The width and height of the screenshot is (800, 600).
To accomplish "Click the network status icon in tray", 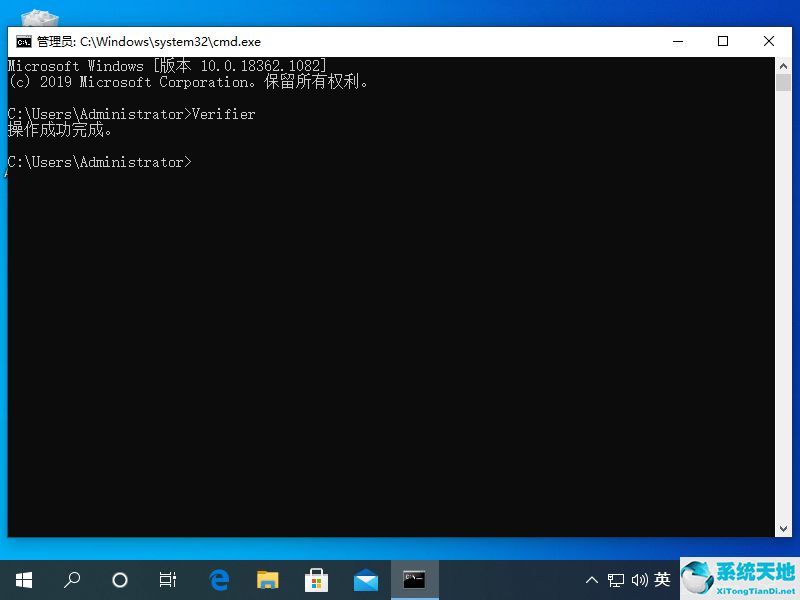I will [616, 579].
